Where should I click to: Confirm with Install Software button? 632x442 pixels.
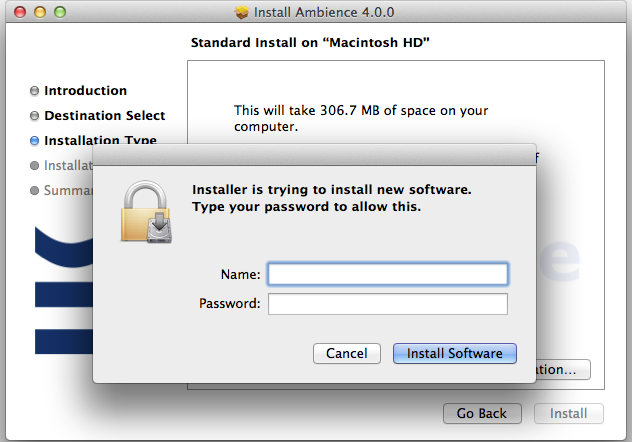[x=455, y=353]
